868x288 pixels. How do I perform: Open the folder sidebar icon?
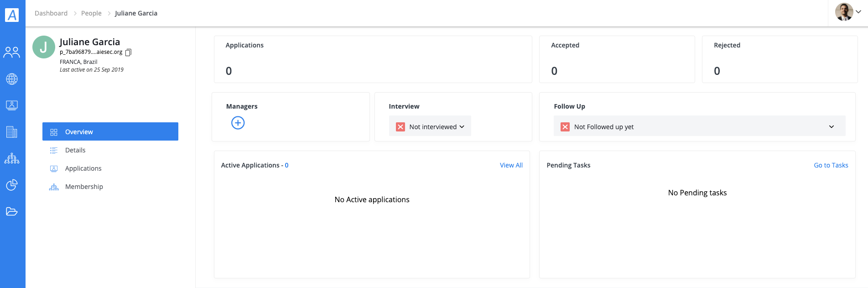pos(12,211)
